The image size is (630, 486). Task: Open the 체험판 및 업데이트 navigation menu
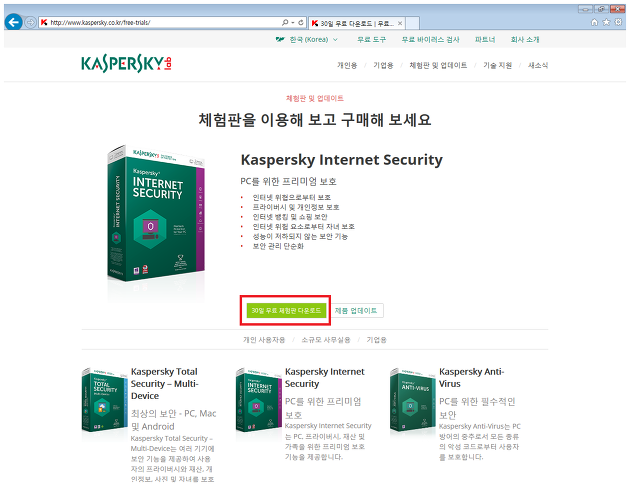pyautogui.click(x=438, y=65)
